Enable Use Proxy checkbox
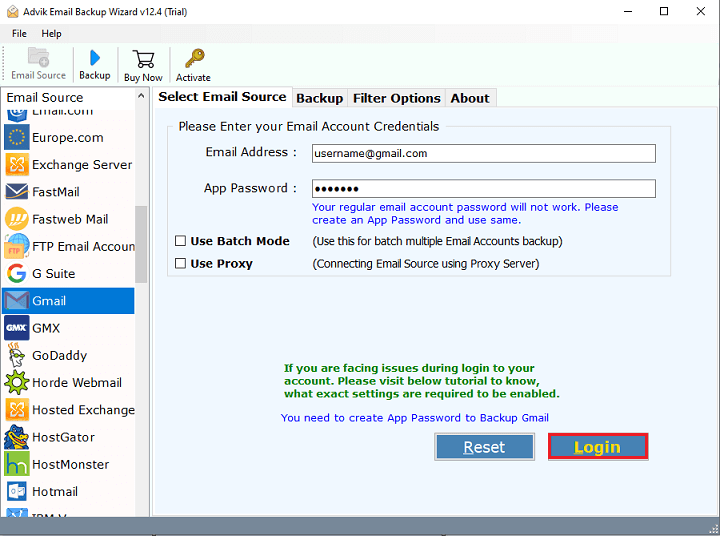The height and width of the screenshot is (536, 720). 180,263
